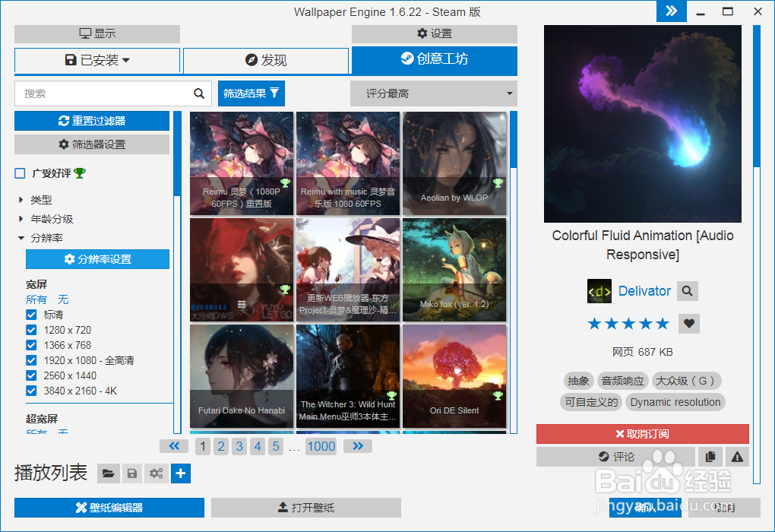Add wallpaper to playlist plus icon
Image resolution: width=775 pixels, height=532 pixels.
tap(181, 473)
